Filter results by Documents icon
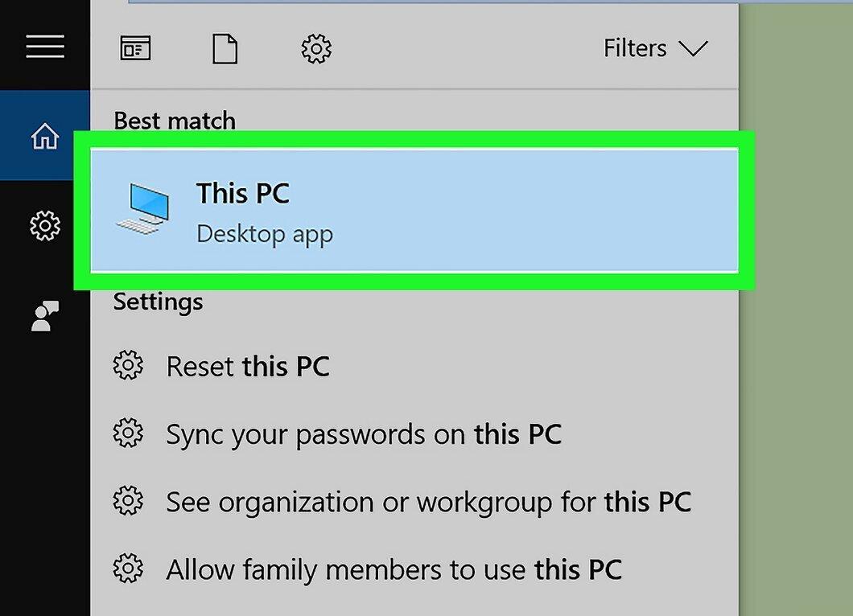The height and width of the screenshot is (616, 853). (x=225, y=49)
